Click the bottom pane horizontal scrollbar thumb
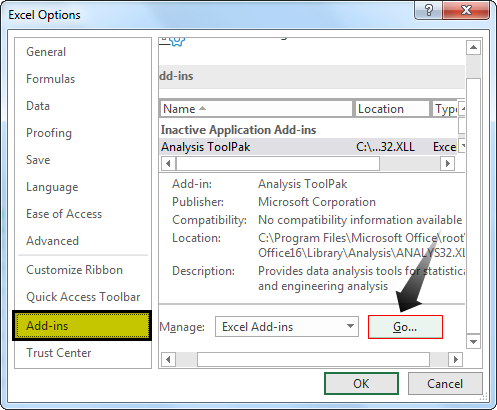Viewport: 497px width, 410px height. (313, 360)
